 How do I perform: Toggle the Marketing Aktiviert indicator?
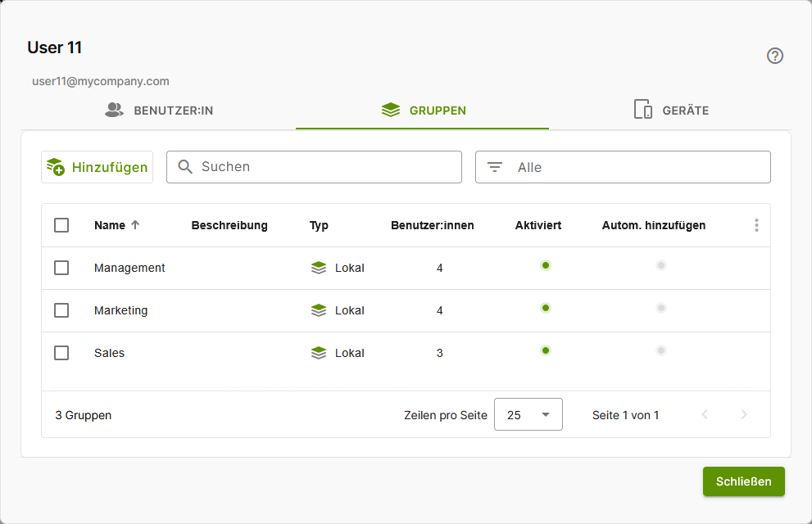546,308
